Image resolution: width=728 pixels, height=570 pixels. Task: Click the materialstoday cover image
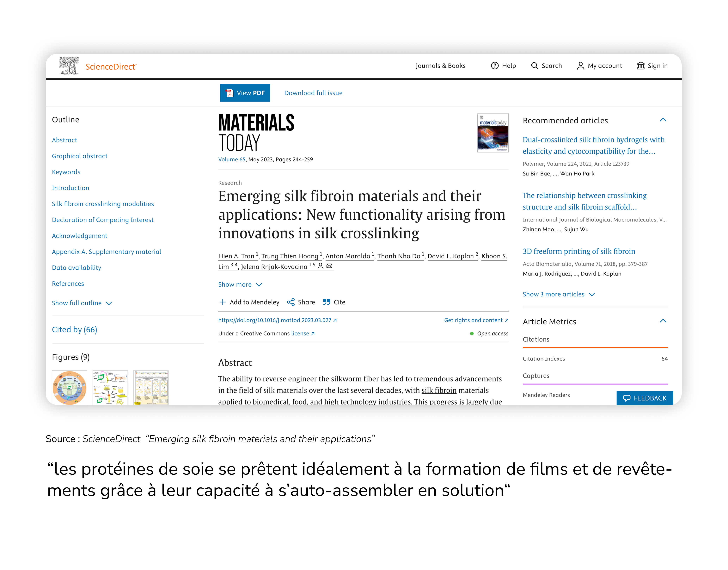tap(492, 133)
